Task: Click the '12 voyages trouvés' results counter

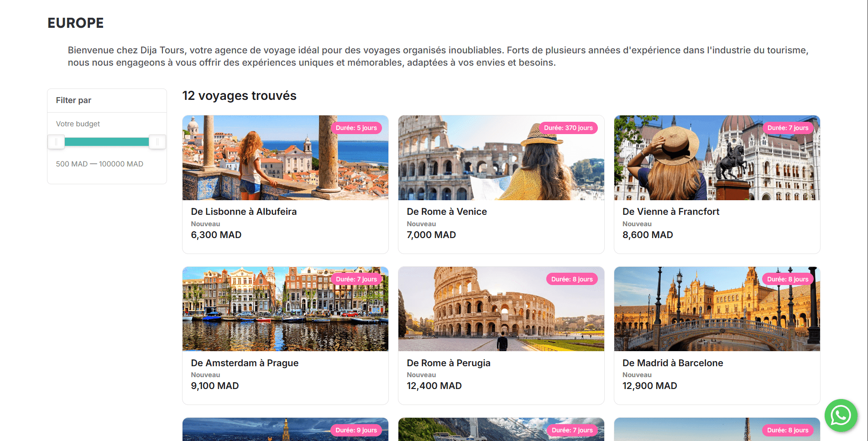Action: tap(239, 96)
